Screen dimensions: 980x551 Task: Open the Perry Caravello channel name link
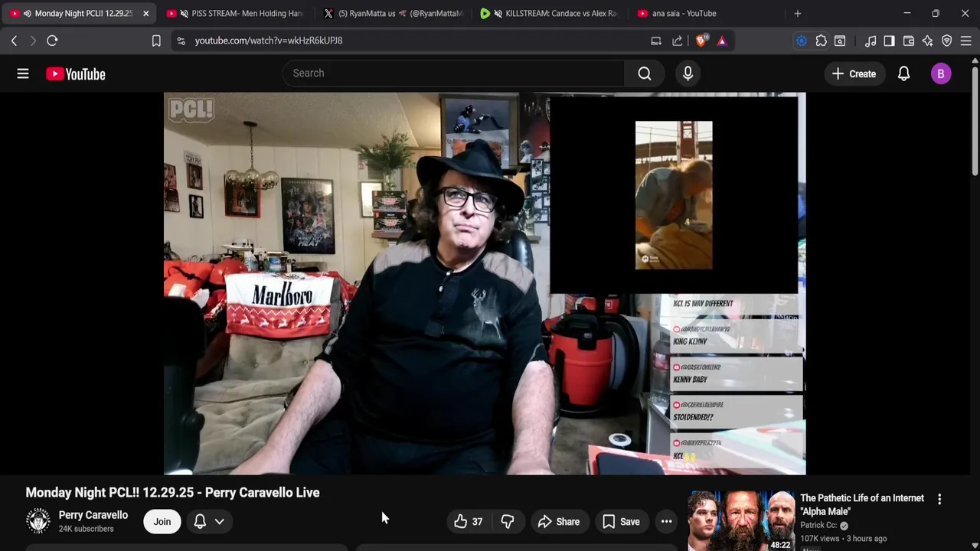coord(93,515)
